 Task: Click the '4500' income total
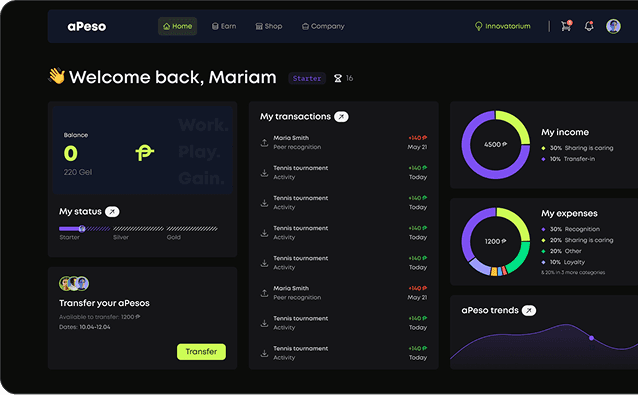pyautogui.click(x=495, y=144)
